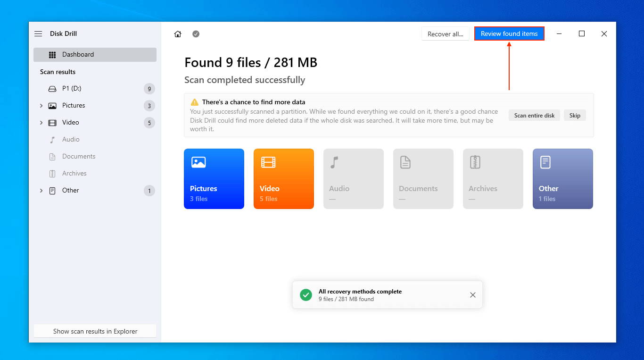The width and height of the screenshot is (644, 360).
Task: Open the Other 1 files tile
Action: [563, 179]
